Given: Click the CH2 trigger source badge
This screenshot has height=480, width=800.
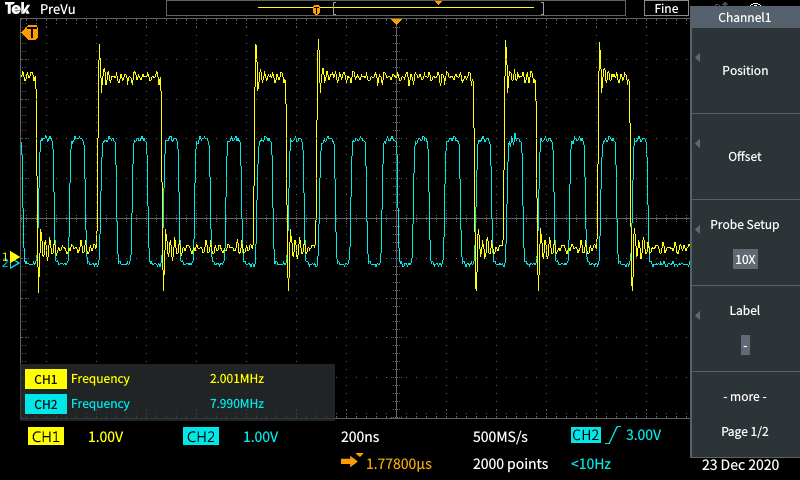Looking at the screenshot, I should (584, 436).
